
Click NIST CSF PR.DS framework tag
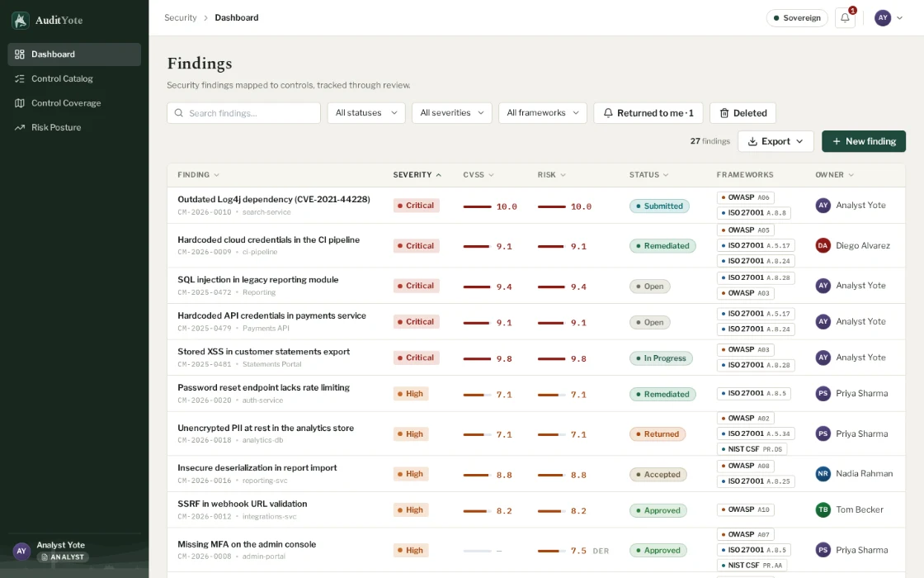752,449
